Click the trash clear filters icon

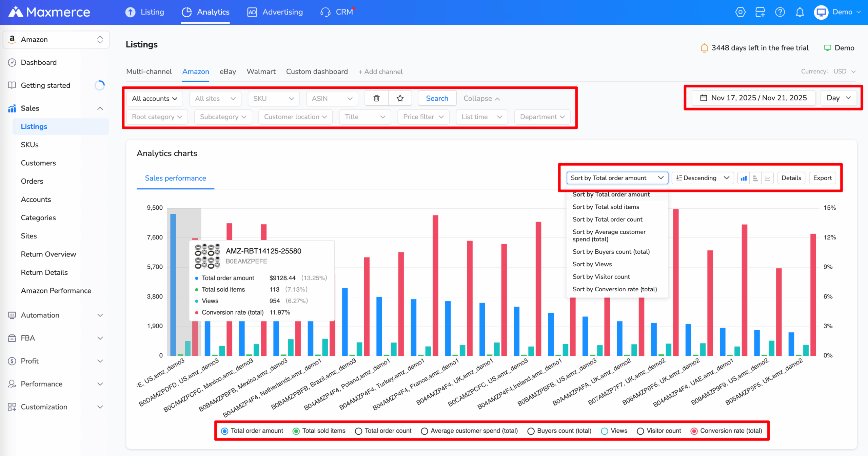point(376,98)
